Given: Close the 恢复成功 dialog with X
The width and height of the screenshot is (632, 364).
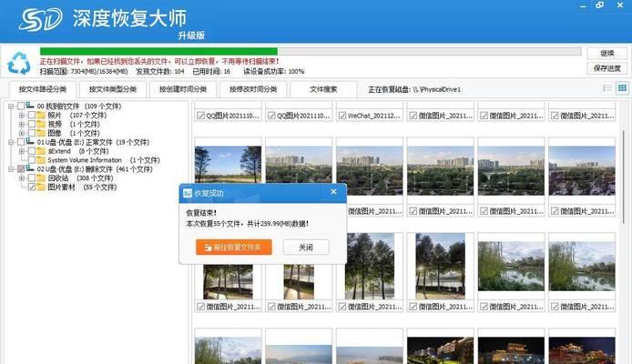Looking at the screenshot, I should pos(333,192).
